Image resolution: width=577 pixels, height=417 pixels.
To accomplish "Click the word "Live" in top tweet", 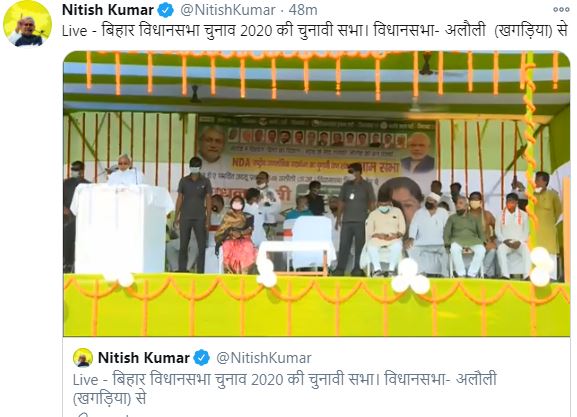I will (x=75, y=31).
